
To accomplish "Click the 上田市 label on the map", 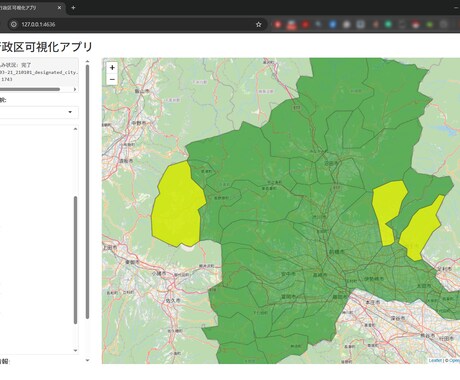I will point(110,248).
